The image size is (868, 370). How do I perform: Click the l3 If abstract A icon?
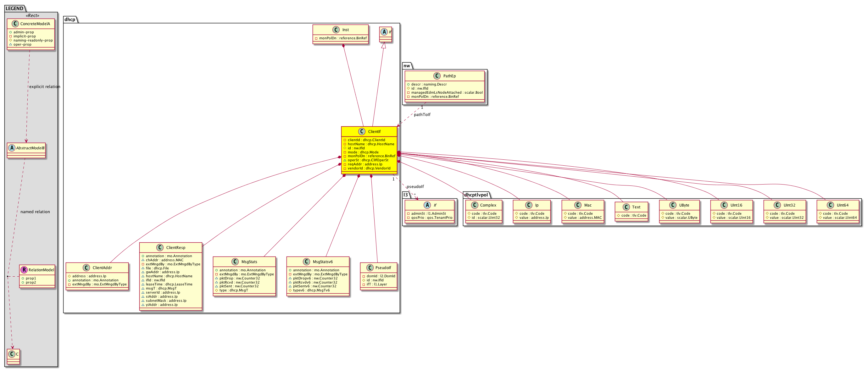(427, 205)
